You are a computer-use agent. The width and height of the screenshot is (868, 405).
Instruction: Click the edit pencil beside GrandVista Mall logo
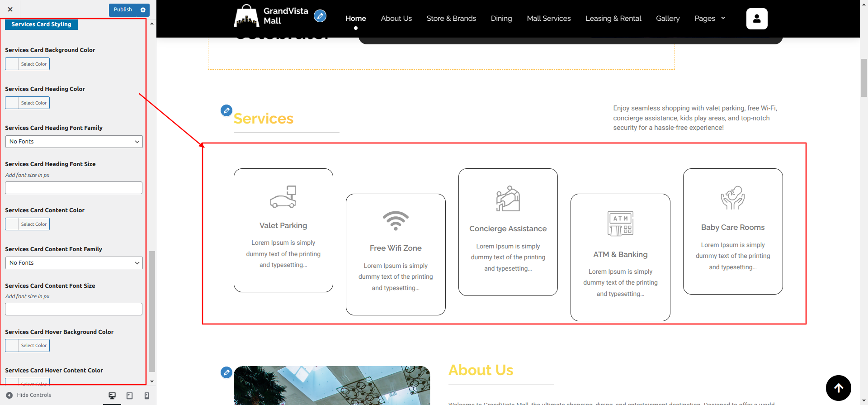pos(320,16)
